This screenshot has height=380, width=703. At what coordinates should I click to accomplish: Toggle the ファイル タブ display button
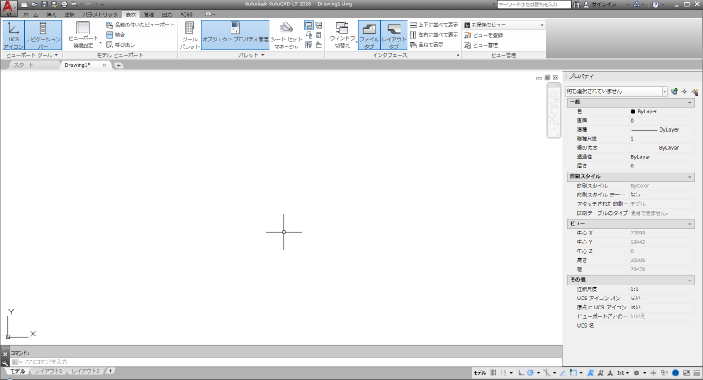pos(369,35)
